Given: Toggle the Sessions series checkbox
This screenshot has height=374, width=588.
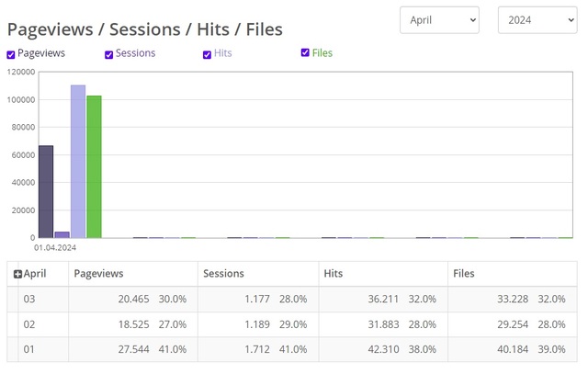Looking at the screenshot, I should pyautogui.click(x=109, y=54).
